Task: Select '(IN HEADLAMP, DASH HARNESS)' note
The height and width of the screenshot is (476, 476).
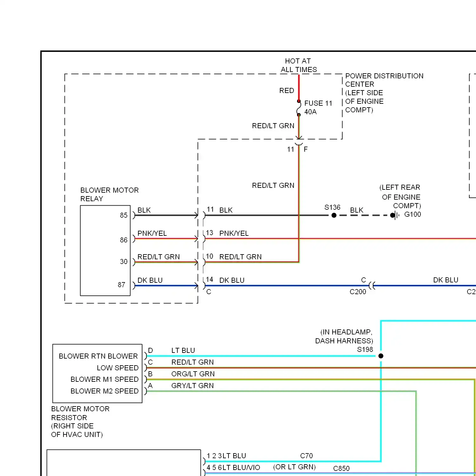Action: coord(344,336)
